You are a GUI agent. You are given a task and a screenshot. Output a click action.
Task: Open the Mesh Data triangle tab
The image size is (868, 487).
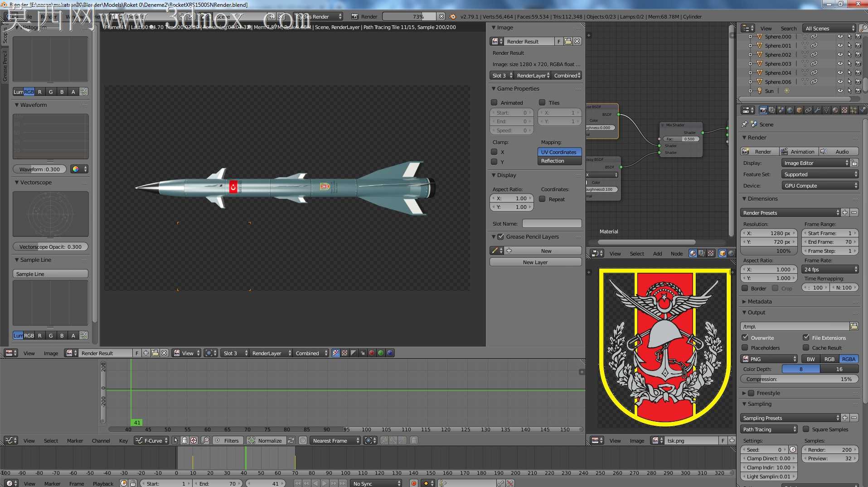(x=826, y=110)
